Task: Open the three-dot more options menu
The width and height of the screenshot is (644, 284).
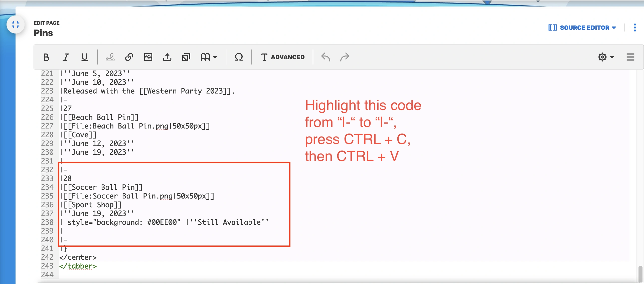Action: point(635,27)
